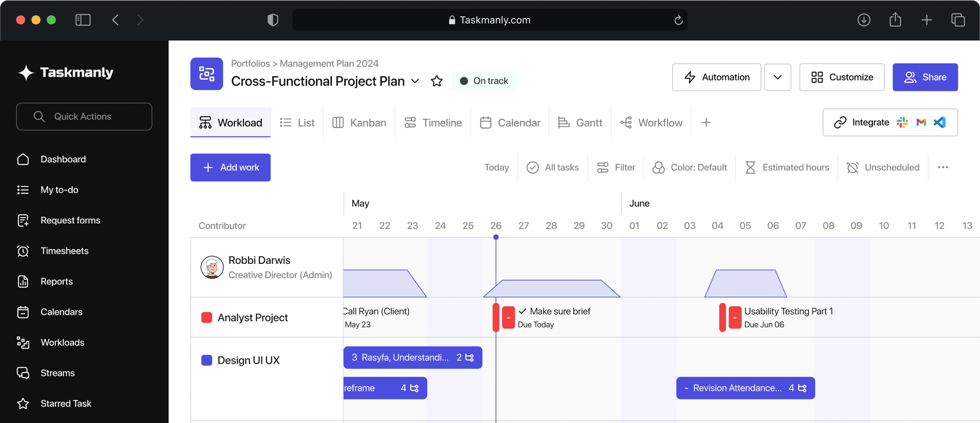The width and height of the screenshot is (980, 423).
Task: Focus the Quick Actions search field
Action: coord(84,116)
